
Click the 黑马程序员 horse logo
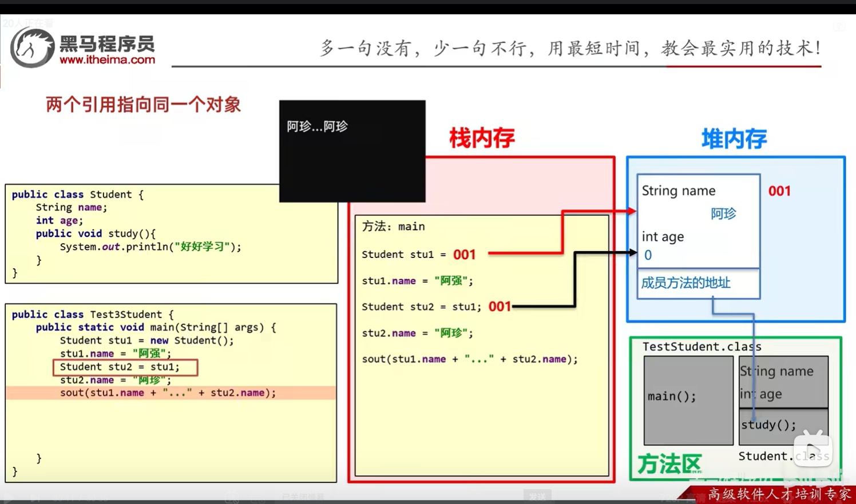pyautogui.click(x=31, y=47)
